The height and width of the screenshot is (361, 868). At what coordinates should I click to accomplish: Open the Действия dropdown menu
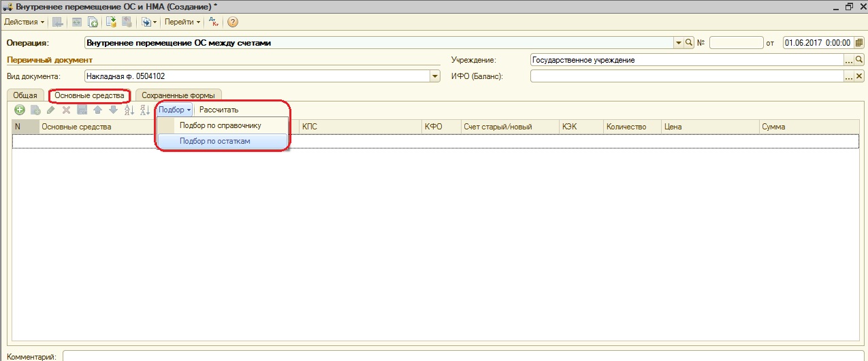coord(24,22)
